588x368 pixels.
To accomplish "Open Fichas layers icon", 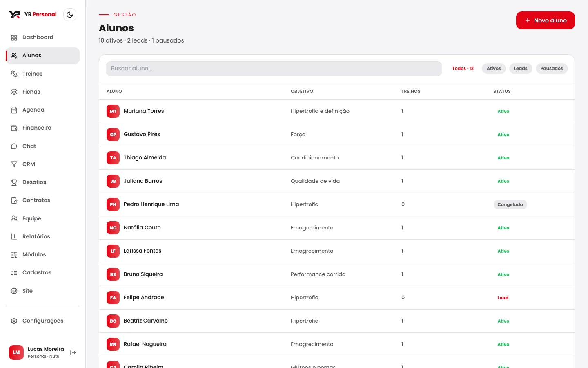I will tap(14, 92).
